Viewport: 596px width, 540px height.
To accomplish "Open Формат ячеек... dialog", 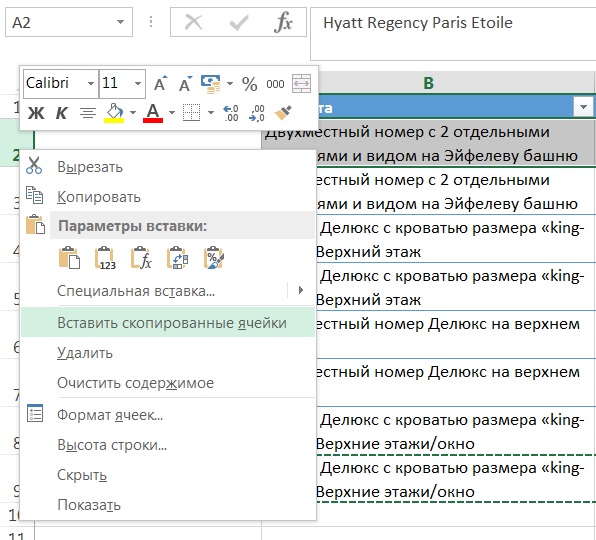I will point(168,415).
